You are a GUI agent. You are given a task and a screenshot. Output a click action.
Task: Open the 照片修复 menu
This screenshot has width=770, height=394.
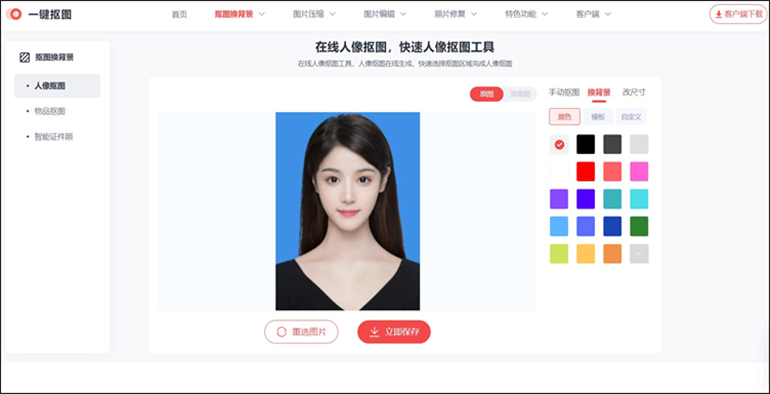tap(450, 14)
